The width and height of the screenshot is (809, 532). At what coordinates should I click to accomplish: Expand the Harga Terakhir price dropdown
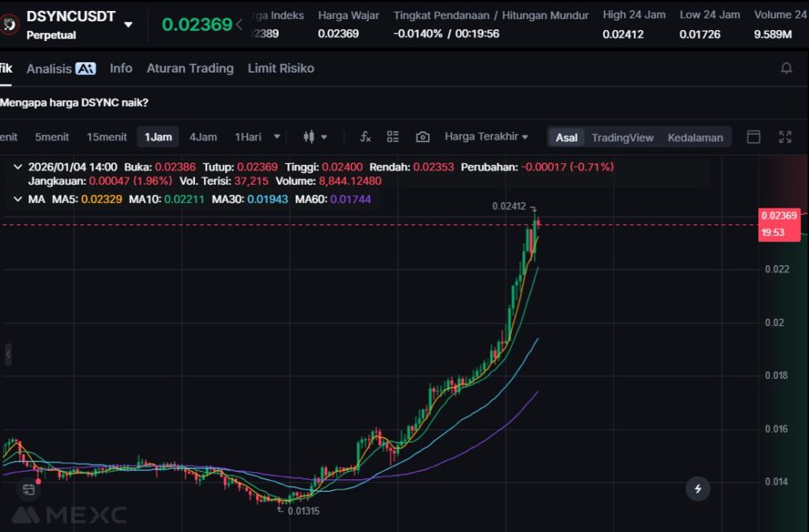pos(486,137)
